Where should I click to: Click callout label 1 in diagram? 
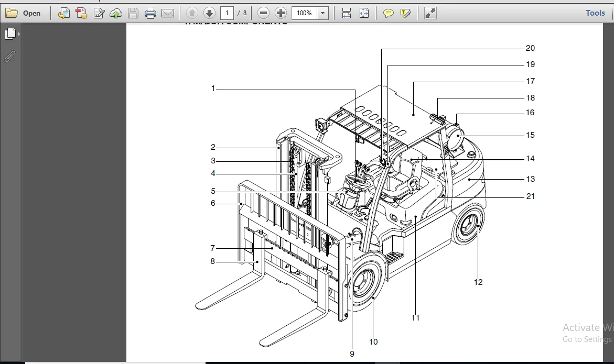[213, 89]
